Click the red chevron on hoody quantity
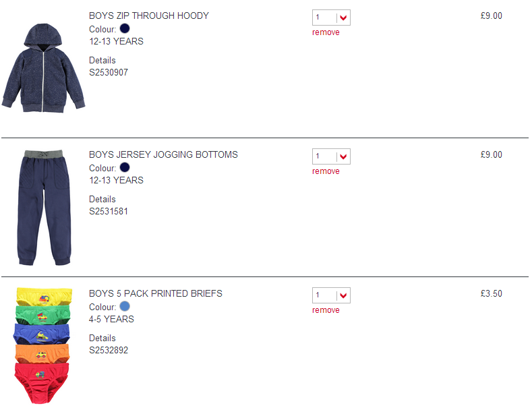This screenshot has width=532, height=412. point(343,18)
